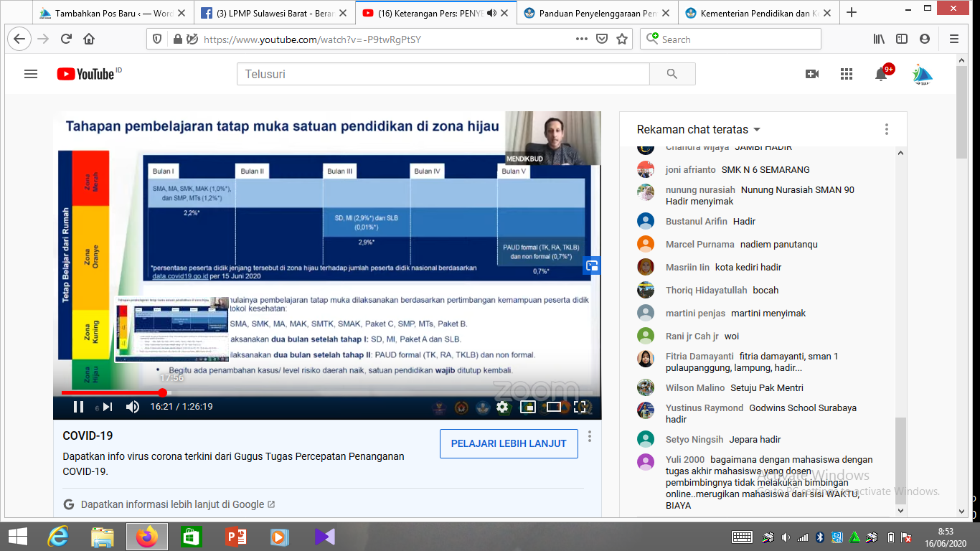Click the YouTube URL in address bar

[x=312, y=39]
